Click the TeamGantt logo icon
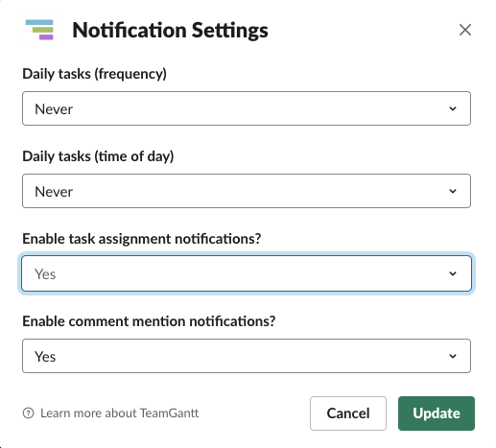 [39, 30]
